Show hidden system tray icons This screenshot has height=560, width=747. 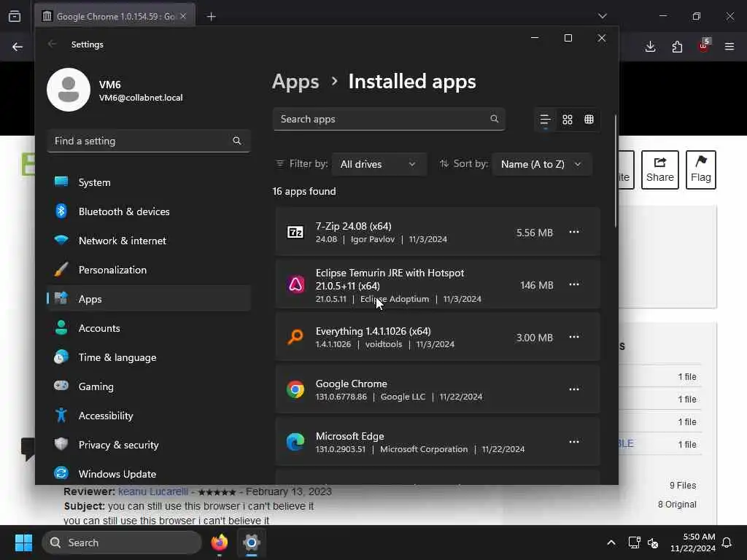click(611, 542)
